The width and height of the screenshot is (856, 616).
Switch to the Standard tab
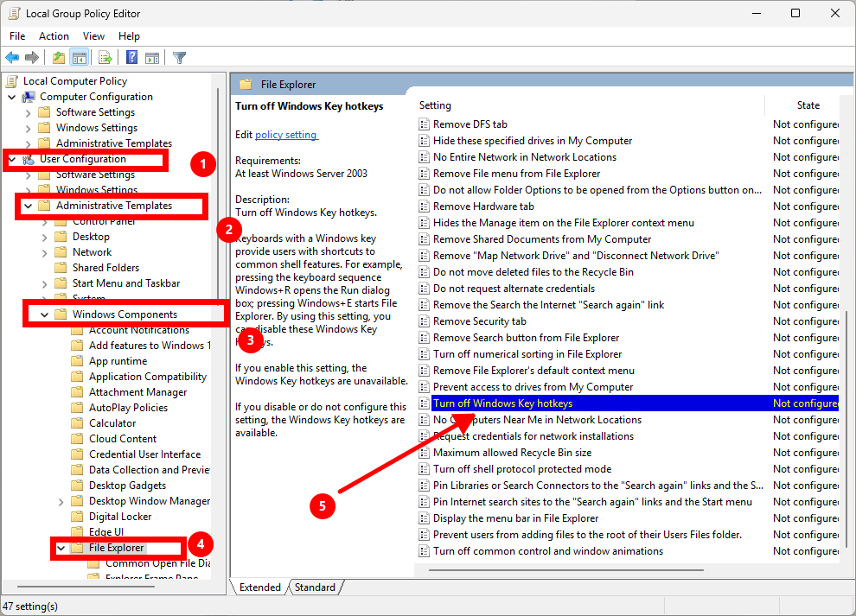pos(315,587)
